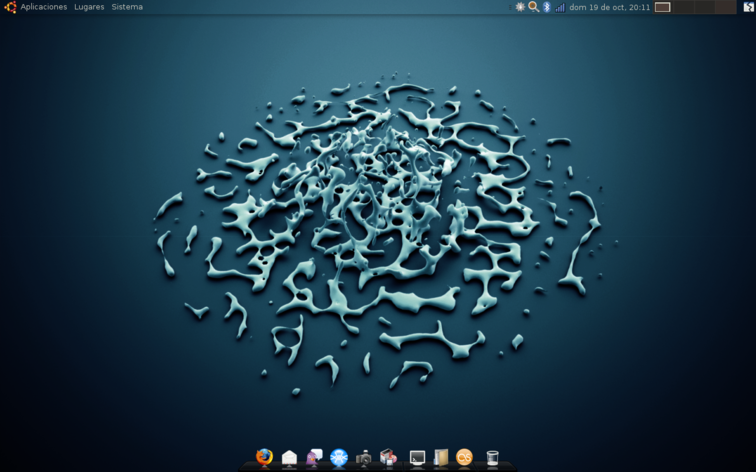Open the file folder icon in the dock
The height and width of the screenshot is (472, 756).
pos(441,457)
